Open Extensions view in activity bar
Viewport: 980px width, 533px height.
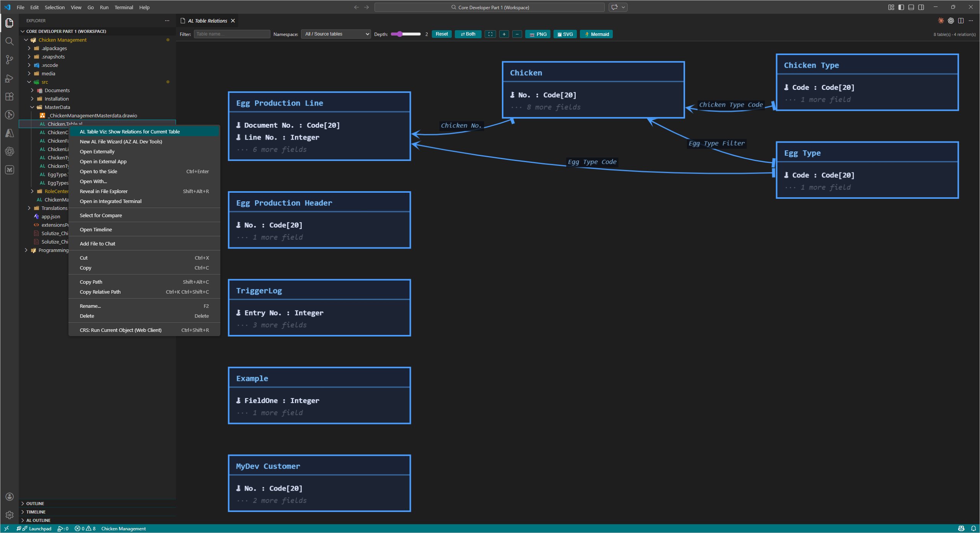[x=10, y=96]
